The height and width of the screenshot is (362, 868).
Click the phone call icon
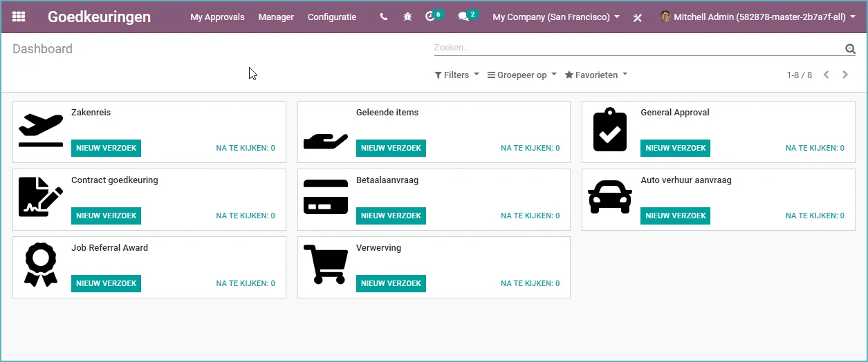[384, 17]
